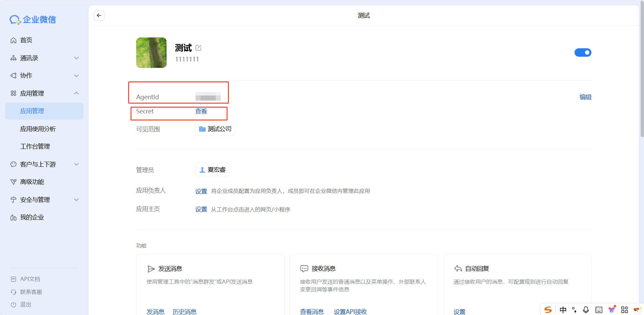This screenshot has width=644, height=315.
Task: Click the app description 1111111
Action: pos(187,59)
